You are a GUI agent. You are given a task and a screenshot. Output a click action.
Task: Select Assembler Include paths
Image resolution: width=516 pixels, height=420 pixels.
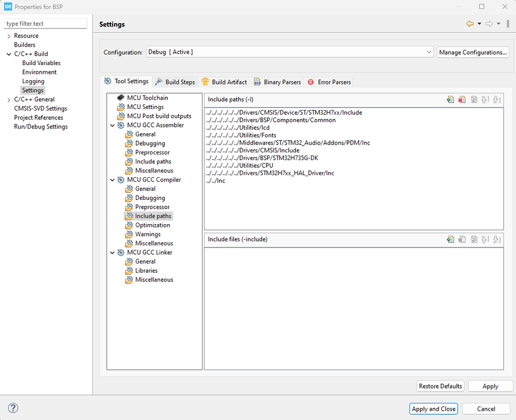[148, 162]
